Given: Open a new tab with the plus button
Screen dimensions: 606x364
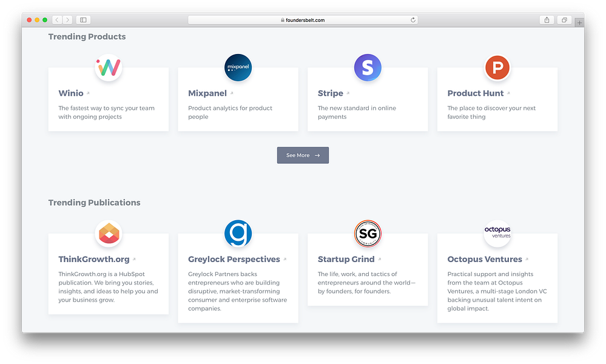Looking at the screenshot, I should point(579,23).
